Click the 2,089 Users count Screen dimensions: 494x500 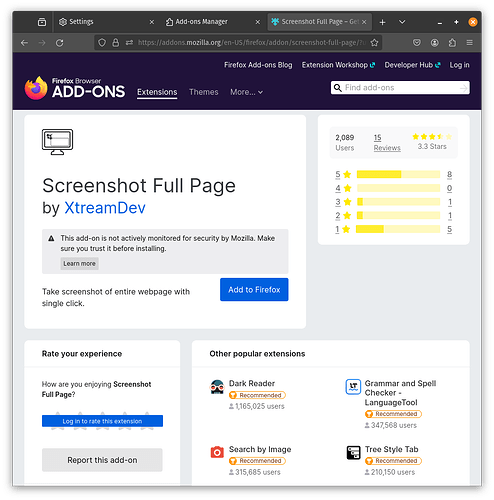[345, 143]
